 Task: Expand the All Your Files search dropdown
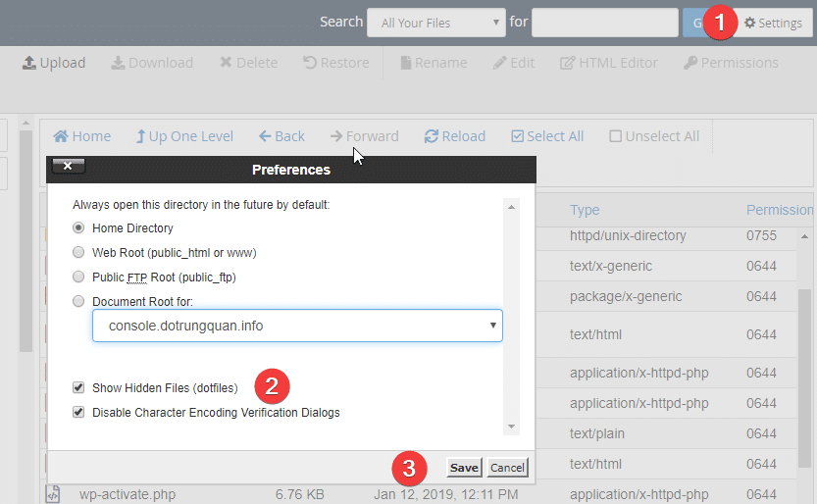435,23
